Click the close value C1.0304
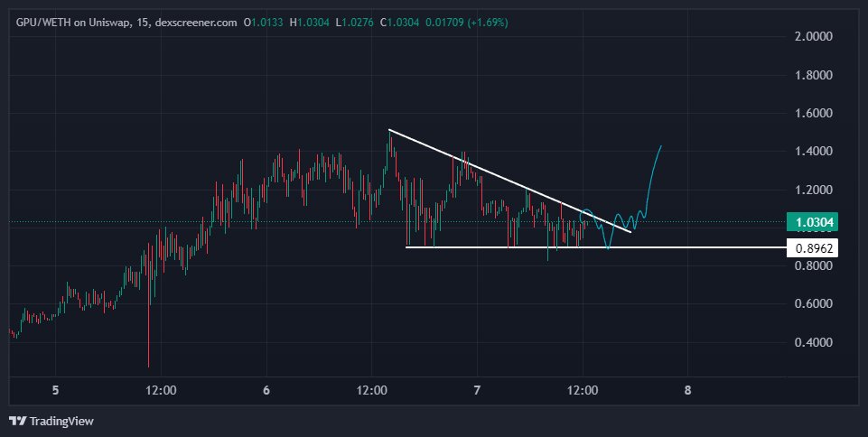 pyautogui.click(x=400, y=23)
